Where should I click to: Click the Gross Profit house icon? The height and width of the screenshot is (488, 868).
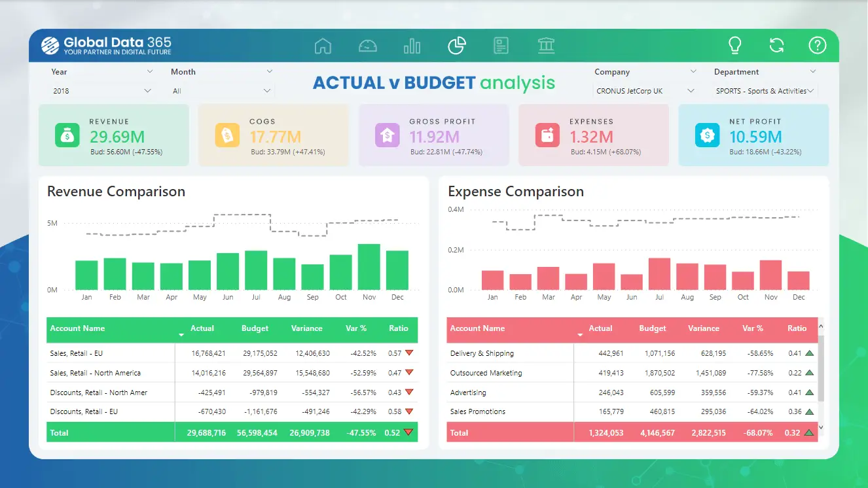[x=386, y=135]
